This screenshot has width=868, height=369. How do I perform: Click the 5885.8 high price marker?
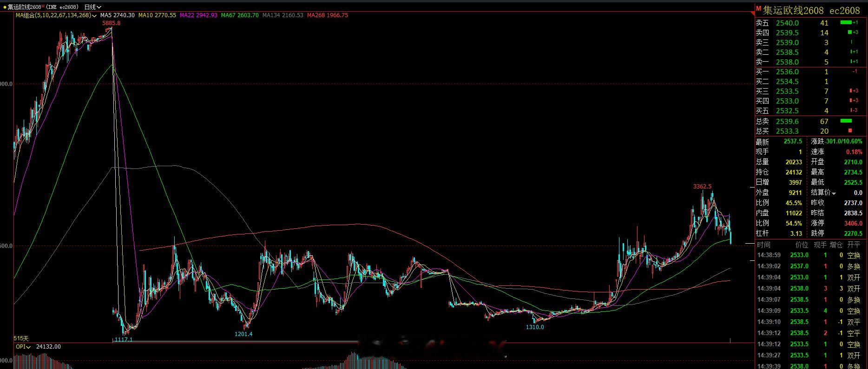111,23
